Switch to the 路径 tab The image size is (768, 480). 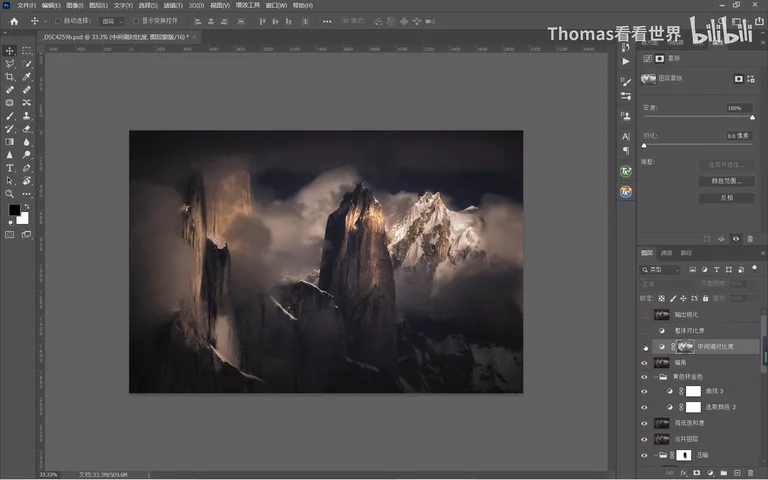[x=686, y=253]
